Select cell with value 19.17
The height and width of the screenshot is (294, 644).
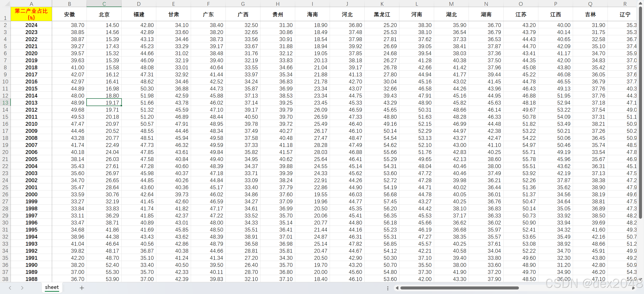click(104, 103)
